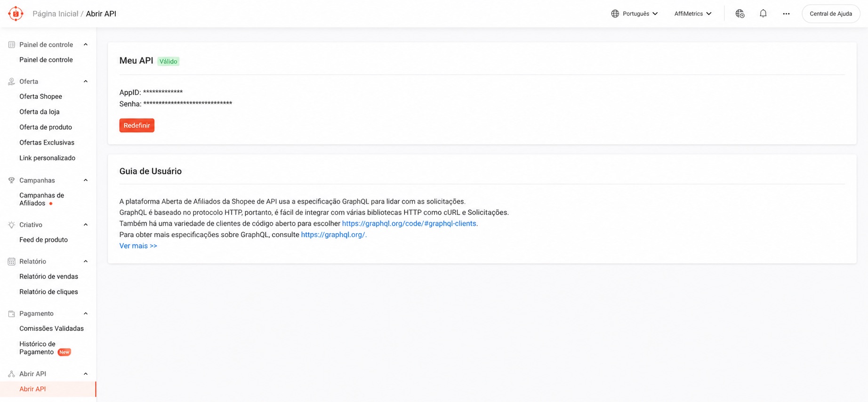
Task: Go to Painel de controle submenu item
Action: coord(46,60)
